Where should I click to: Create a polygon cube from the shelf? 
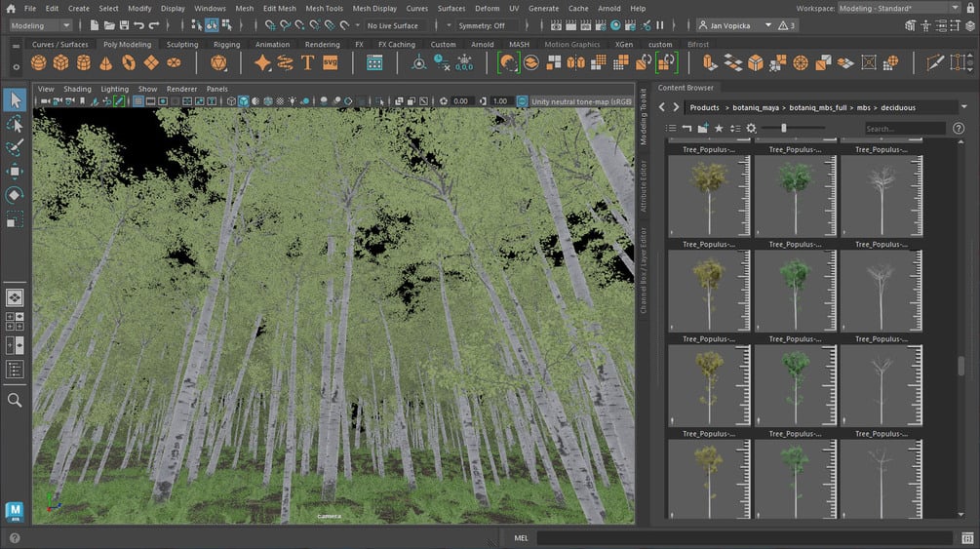61,62
